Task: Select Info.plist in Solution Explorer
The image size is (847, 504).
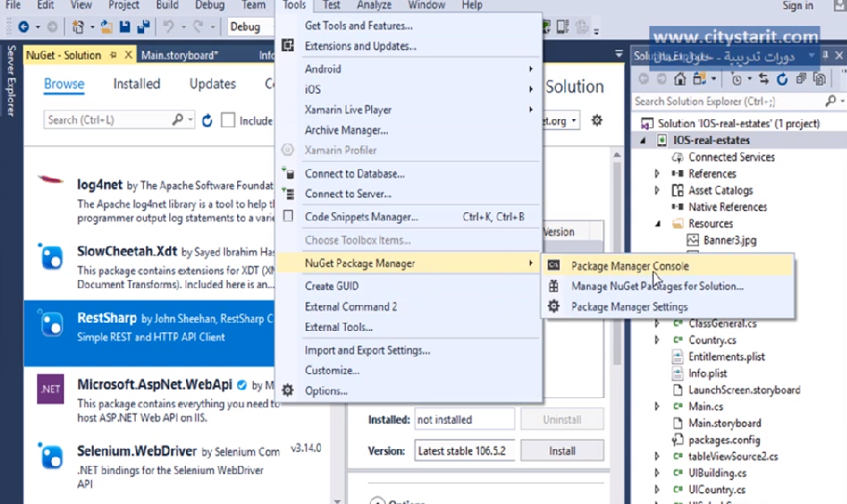Action: pyautogui.click(x=708, y=373)
